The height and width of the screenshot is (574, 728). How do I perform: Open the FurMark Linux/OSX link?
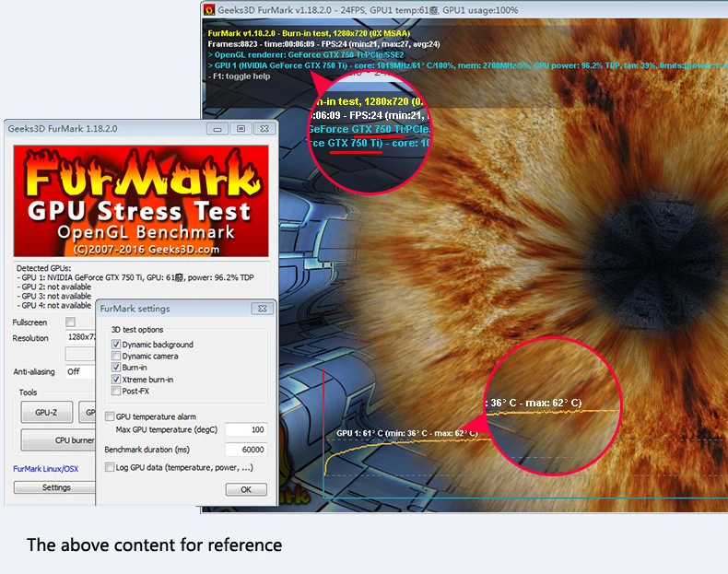coord(45,469)
